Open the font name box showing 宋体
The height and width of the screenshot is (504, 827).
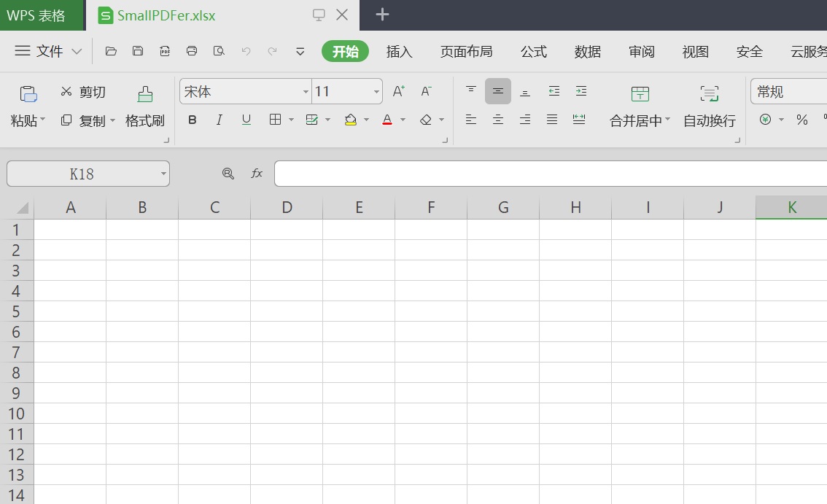pyautogui.click(x=245, y=91)
